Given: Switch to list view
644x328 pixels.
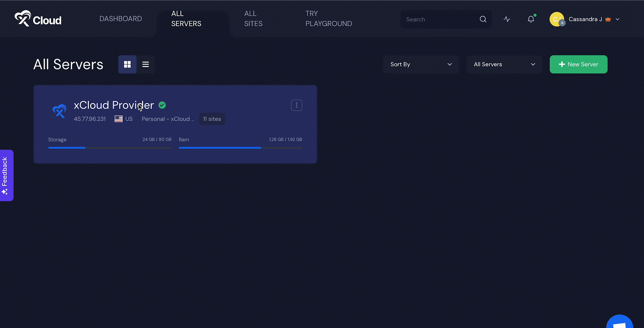Looking at the screenshot, I should tap(146, 64).
